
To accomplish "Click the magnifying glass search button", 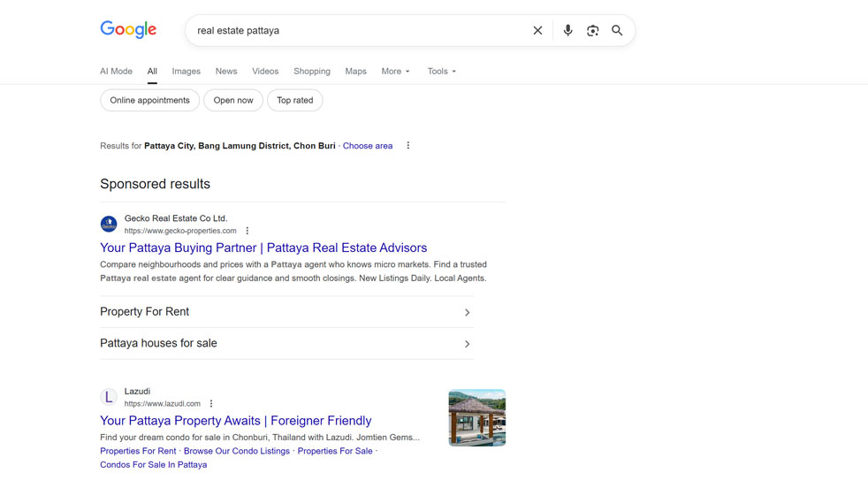I will click(x=617, y=31).
